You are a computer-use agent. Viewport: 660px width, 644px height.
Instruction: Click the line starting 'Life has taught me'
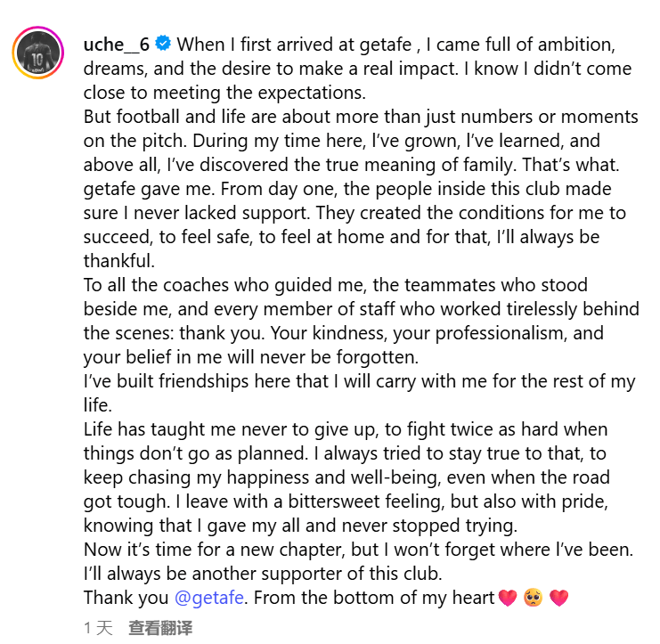point(346,429)
